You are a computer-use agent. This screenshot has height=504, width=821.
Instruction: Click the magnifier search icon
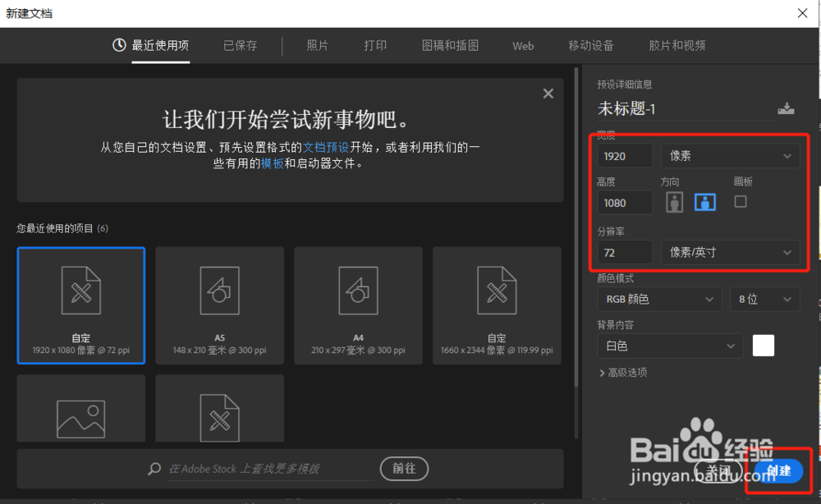tap(154, 469)
